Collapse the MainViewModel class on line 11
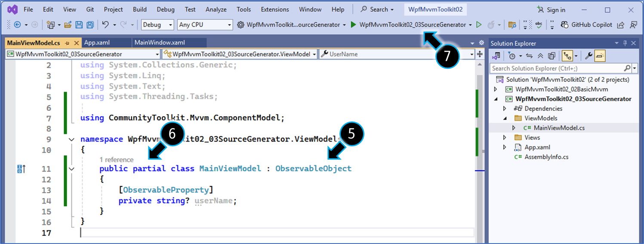Image resolution: width=644 pixels, height=244 pixels. click(x=71, y=169)
